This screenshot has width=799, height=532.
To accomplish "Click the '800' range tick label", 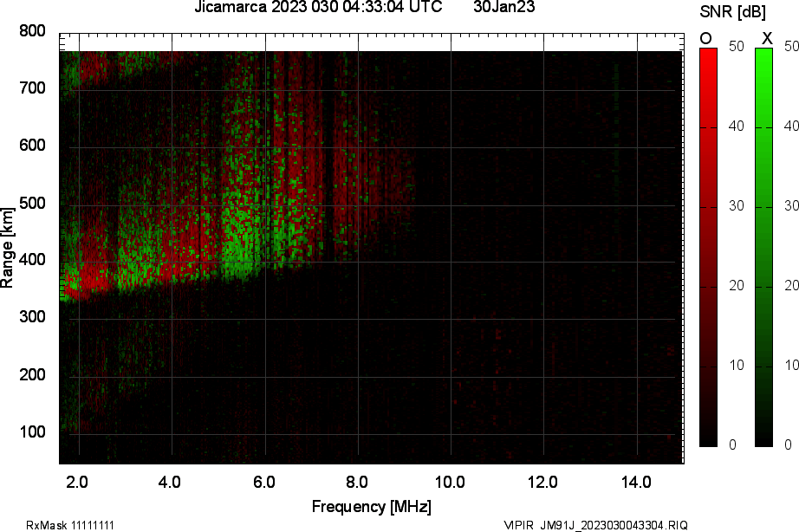I will [x=32, y=31].
